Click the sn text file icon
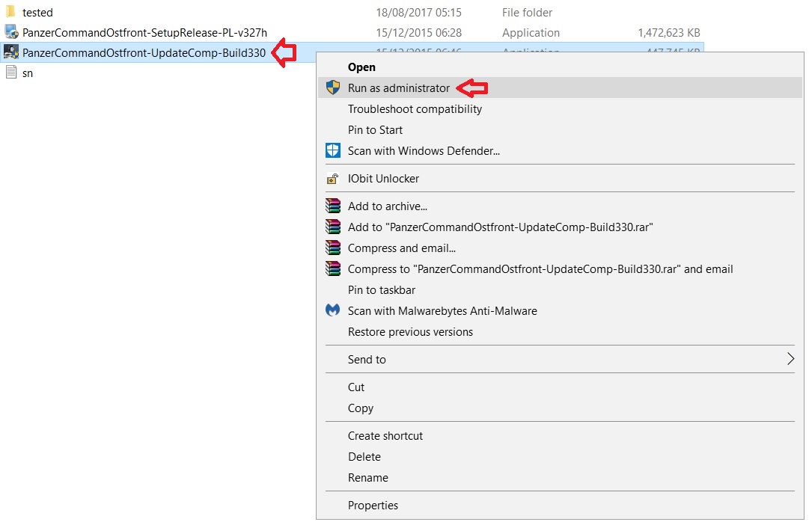Screen dimensions: 812x525 click(x=10, y=73)
